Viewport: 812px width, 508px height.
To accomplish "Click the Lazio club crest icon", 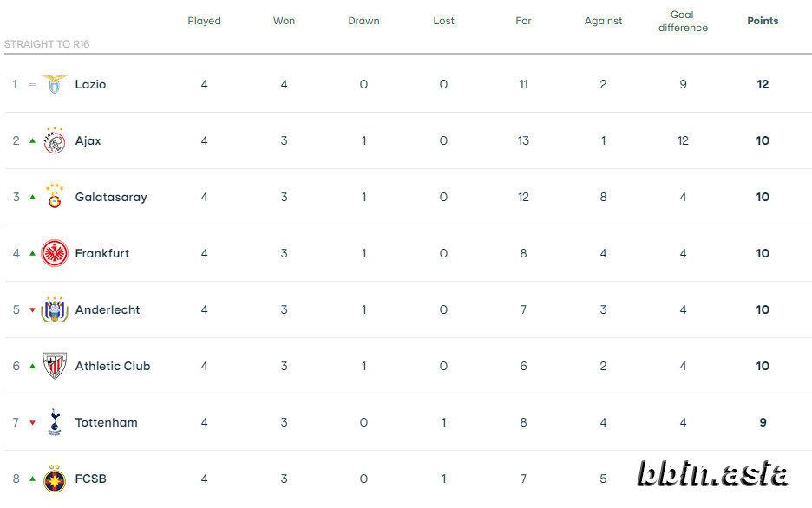I will pos(55,84).
